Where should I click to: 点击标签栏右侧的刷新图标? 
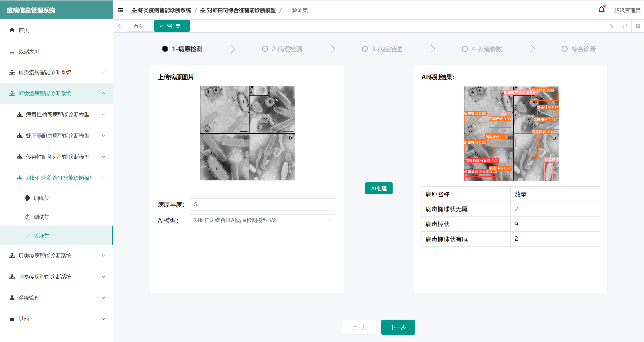coord(625,26)
